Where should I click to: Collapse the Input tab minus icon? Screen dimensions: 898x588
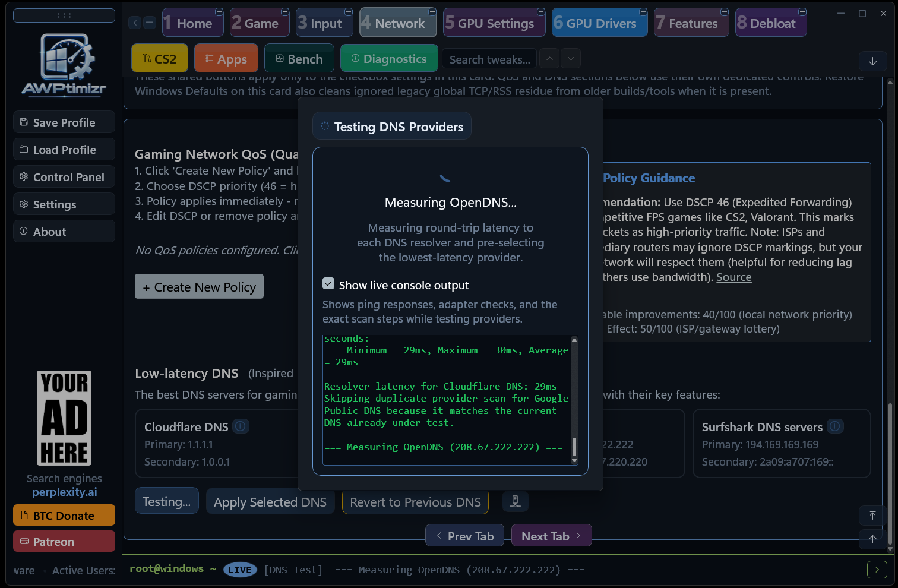click(x=348, y=12)
